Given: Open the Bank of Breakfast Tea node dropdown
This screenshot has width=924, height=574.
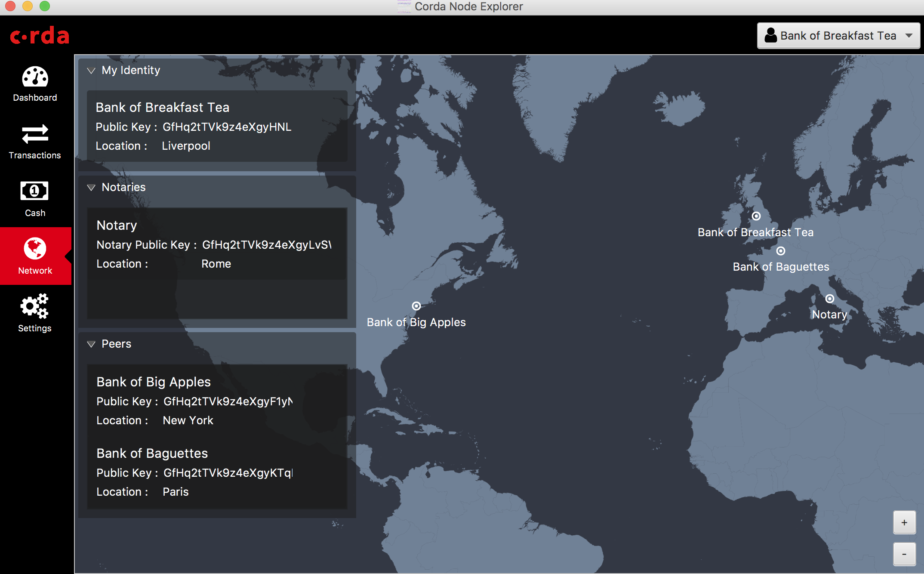Looking at the screenshot, I should 838,36.
